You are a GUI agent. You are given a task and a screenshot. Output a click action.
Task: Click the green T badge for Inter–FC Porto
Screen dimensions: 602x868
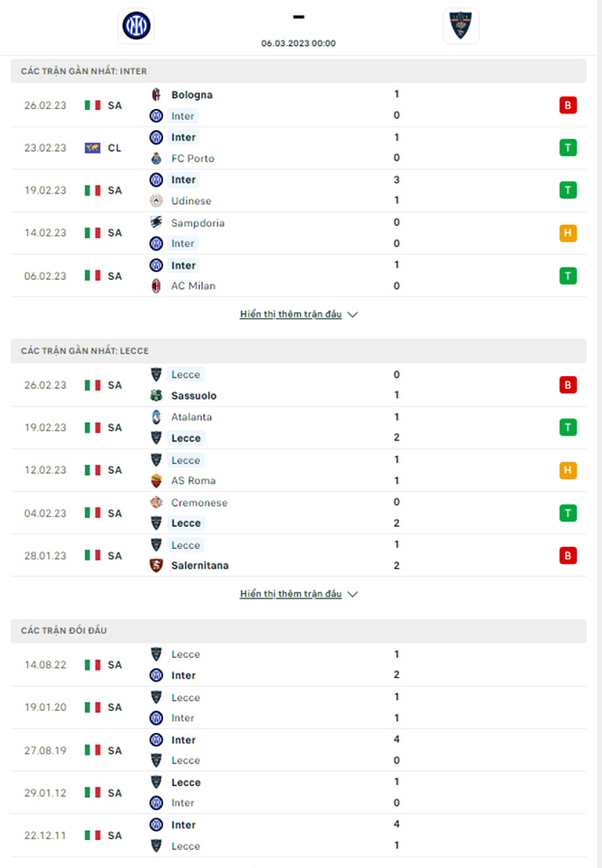point(568,147)
